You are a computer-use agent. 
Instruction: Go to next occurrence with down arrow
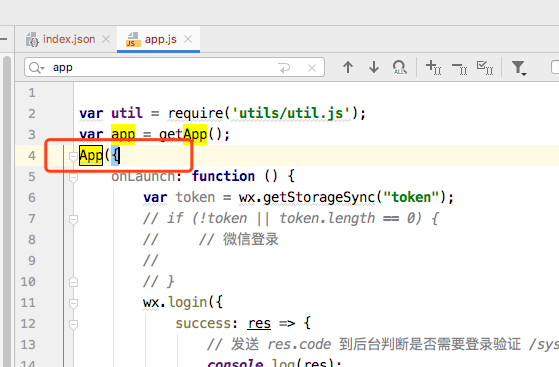point(374,67)
